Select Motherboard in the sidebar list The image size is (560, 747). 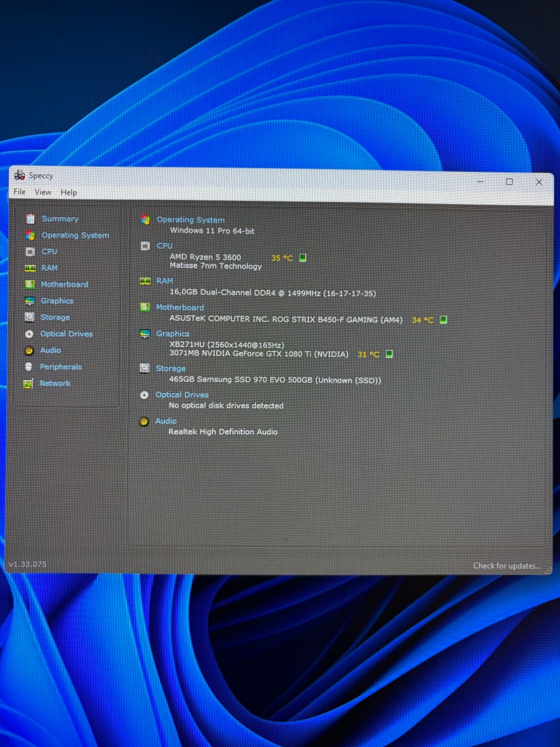(x=65, y=284)
